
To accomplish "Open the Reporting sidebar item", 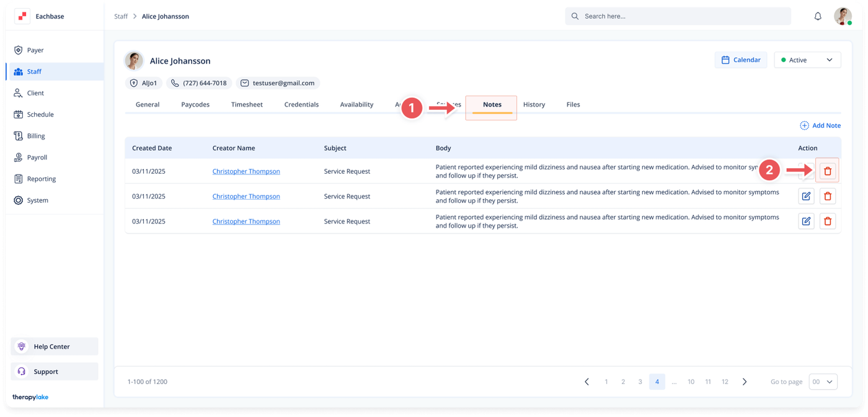I will tap(41, 179).
